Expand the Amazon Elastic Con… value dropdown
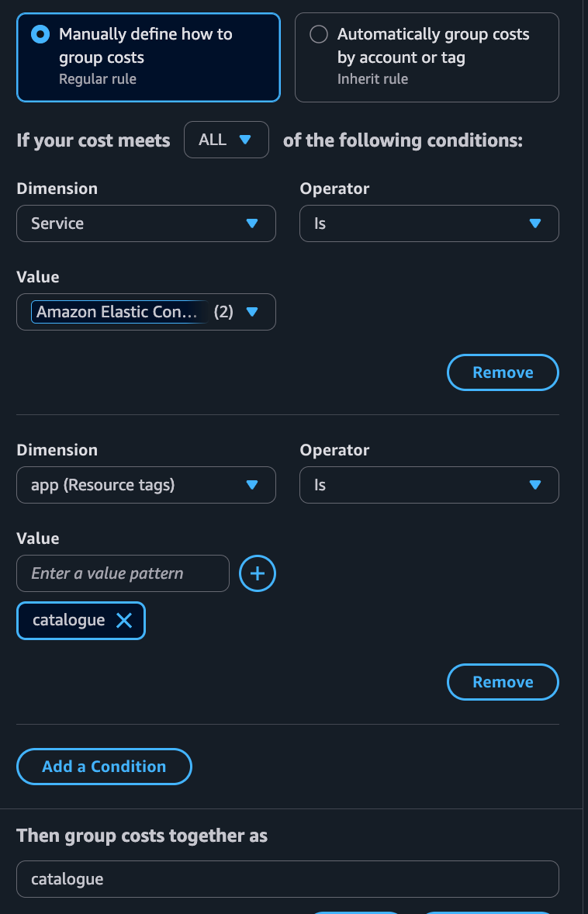Viewport: 588px width, 914px height. [146, 312]
